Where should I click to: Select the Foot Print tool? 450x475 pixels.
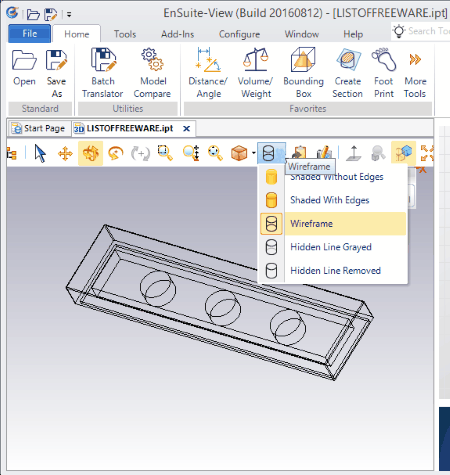(x=384, y=73)
